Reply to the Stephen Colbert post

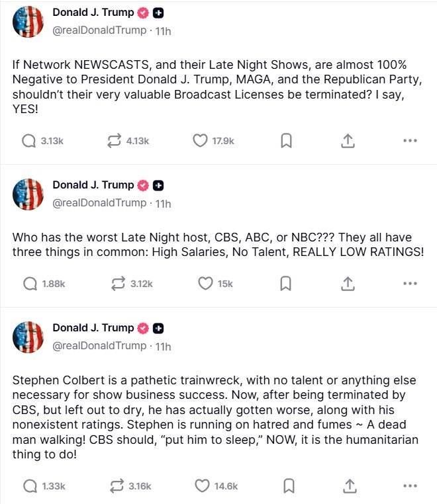pos(29,486)
